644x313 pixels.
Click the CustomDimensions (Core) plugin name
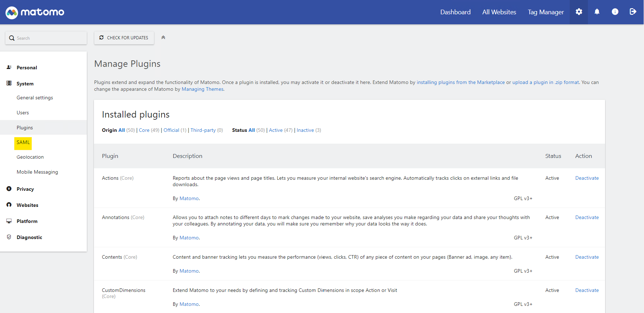tap(124, 293)
